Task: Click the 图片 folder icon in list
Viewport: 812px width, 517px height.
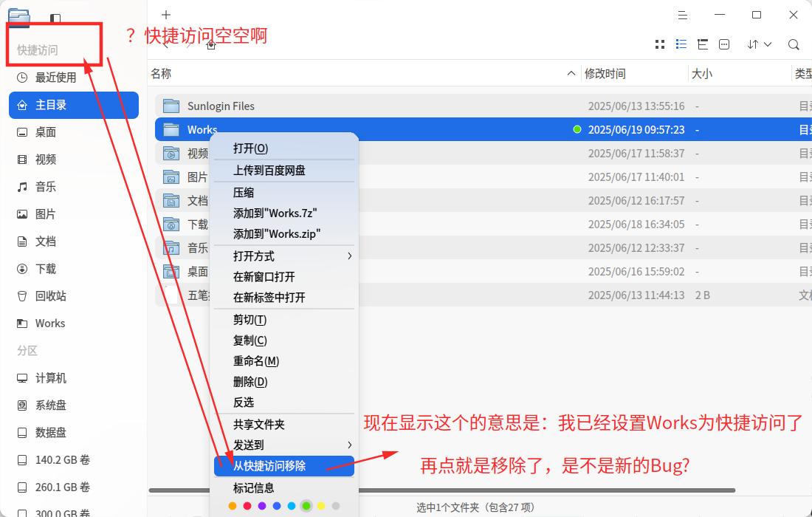Action: coord(171,177)
